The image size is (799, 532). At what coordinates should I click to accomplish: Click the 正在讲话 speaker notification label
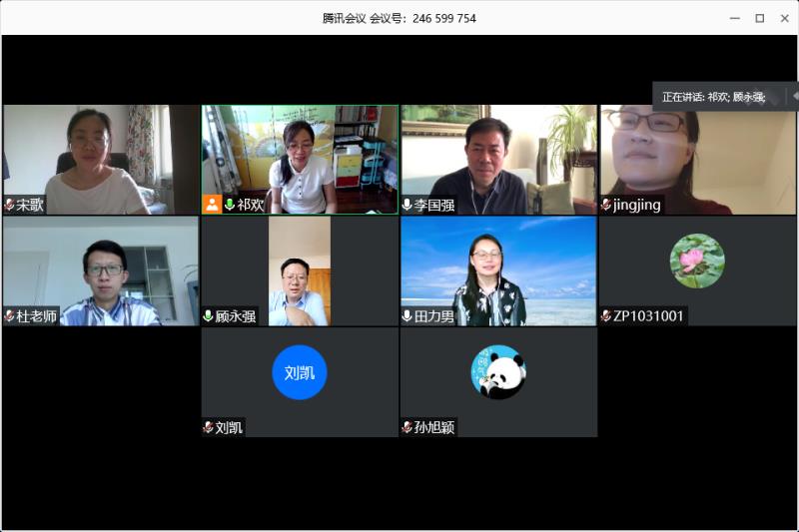coord(714,97)
